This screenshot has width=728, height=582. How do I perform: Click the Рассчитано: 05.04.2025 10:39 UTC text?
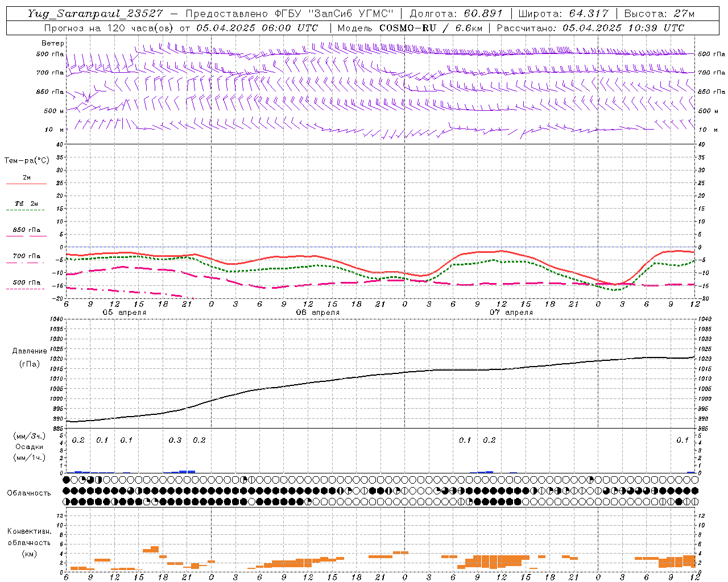(x=590, y=28)
